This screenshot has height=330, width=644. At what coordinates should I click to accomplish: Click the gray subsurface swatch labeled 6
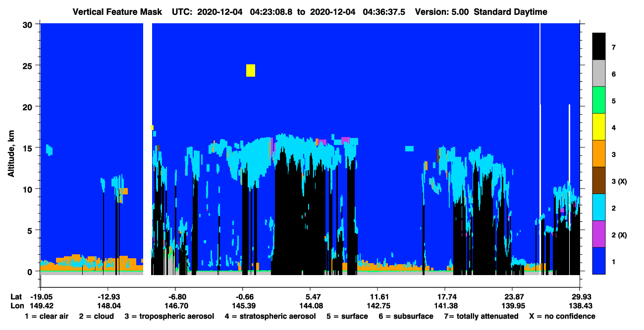[599, 73]
